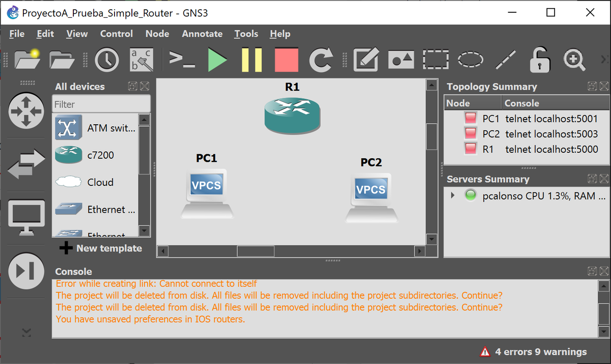This screenshot has height=364, width=611.
Task: Float the Console panel
Action: click(592, 271)
